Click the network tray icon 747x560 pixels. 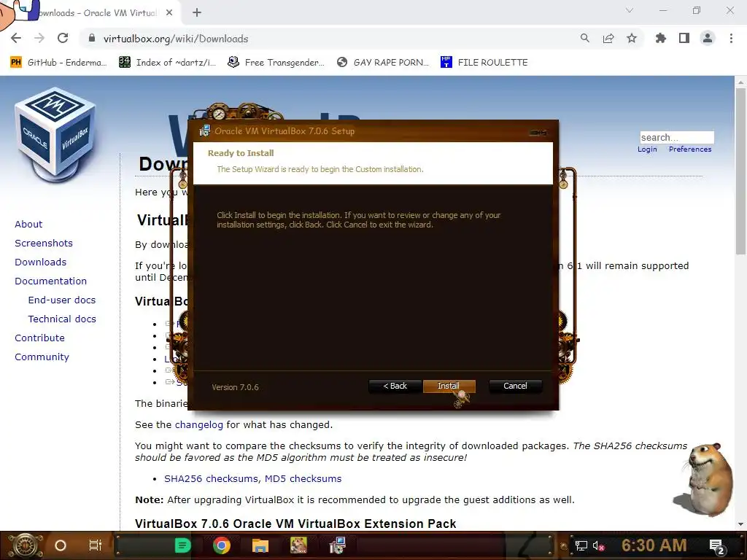click(581, 545)
